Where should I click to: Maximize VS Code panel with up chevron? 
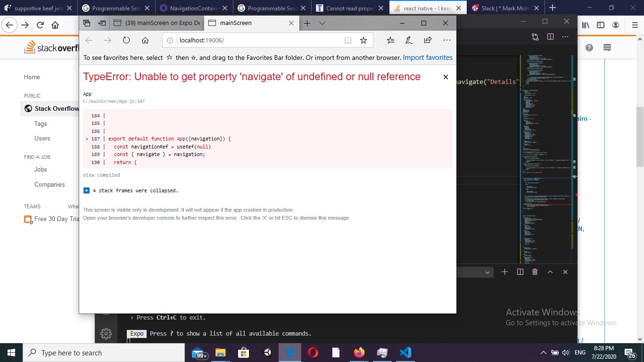(x=550, y=272)
